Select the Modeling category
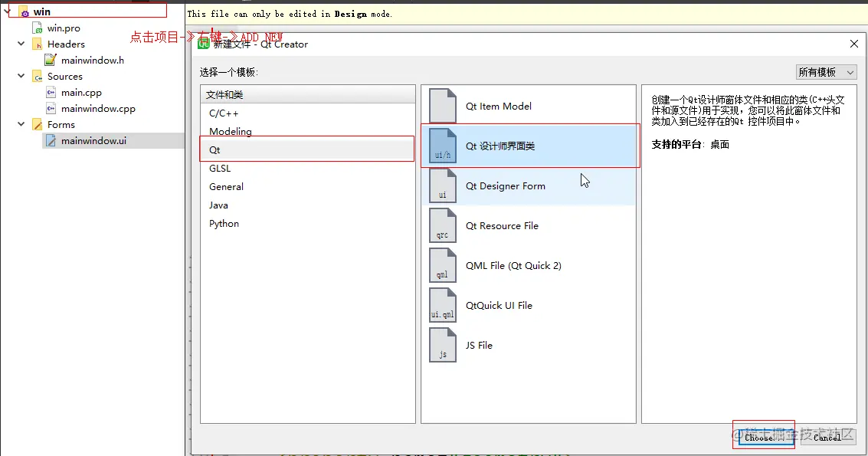 pos(307,131)
